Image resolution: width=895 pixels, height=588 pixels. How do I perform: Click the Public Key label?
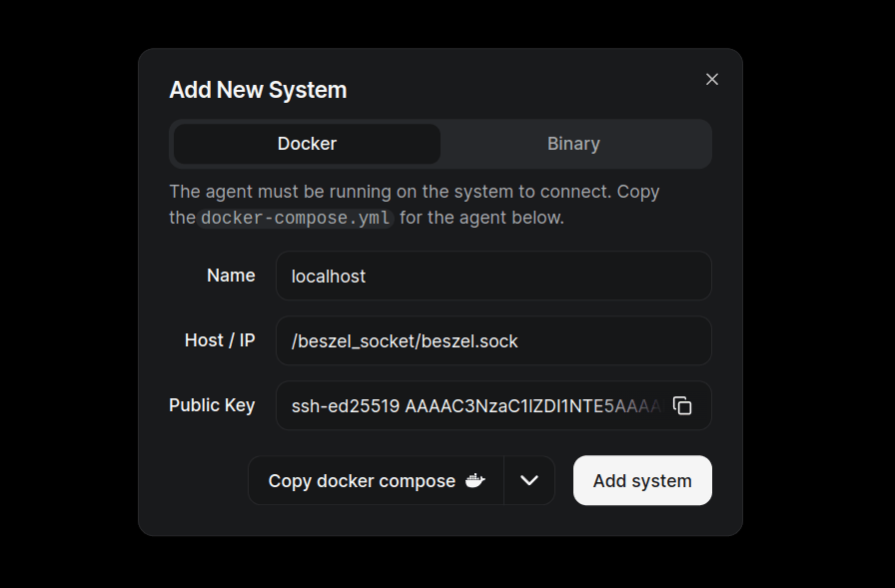coord(212,405)
